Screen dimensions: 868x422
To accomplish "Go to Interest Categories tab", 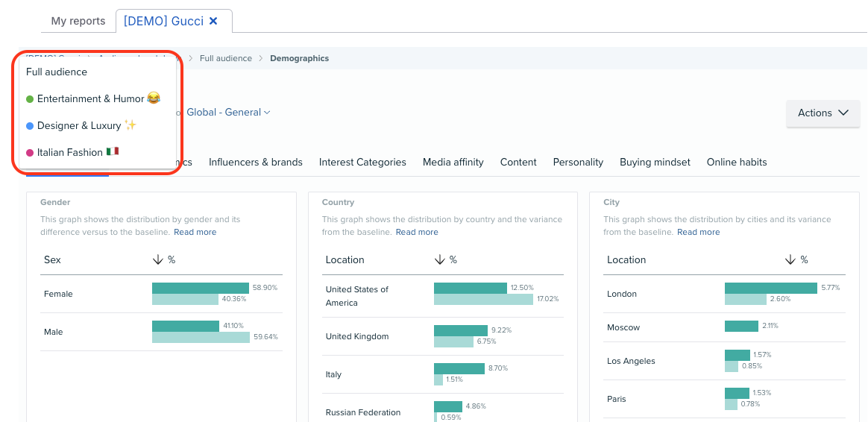I will pyautogui.click(x=362, y=162).
